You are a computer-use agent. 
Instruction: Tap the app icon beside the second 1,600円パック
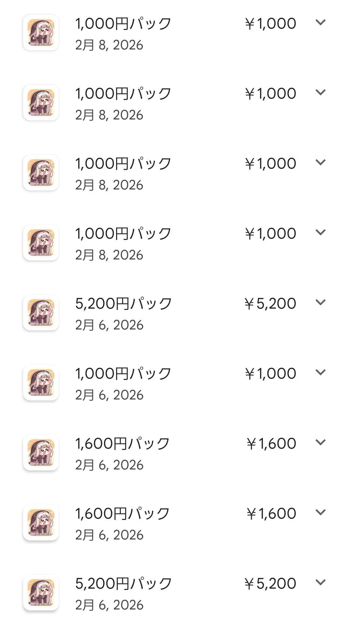point(41,523)
